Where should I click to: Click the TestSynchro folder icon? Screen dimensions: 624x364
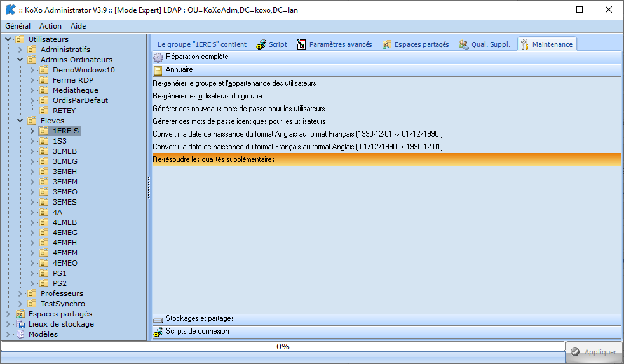pos(32,304)
